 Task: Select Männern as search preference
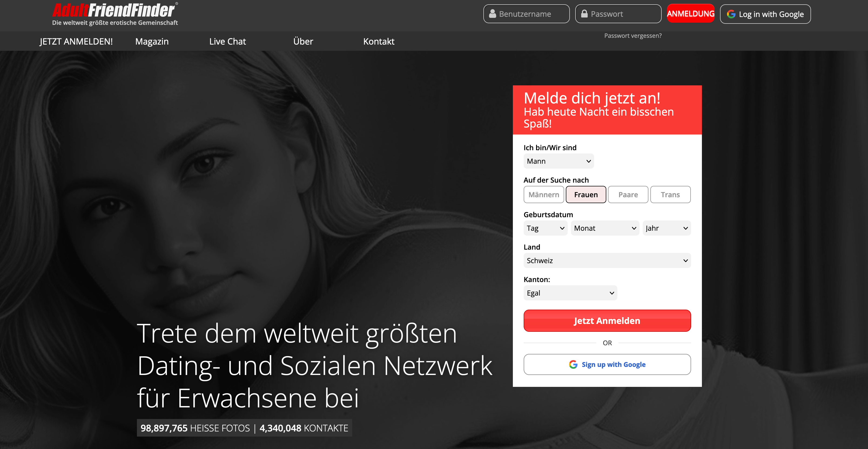543,195
